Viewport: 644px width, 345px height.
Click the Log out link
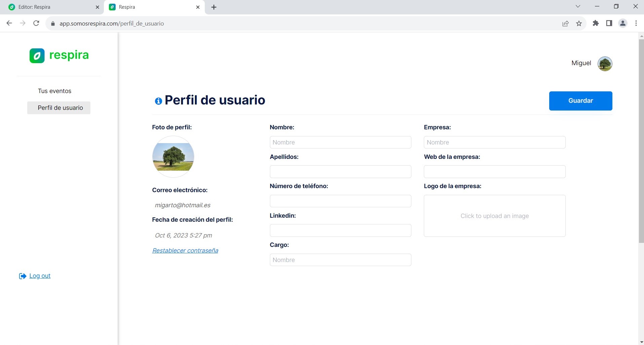[x=40, y=276]
